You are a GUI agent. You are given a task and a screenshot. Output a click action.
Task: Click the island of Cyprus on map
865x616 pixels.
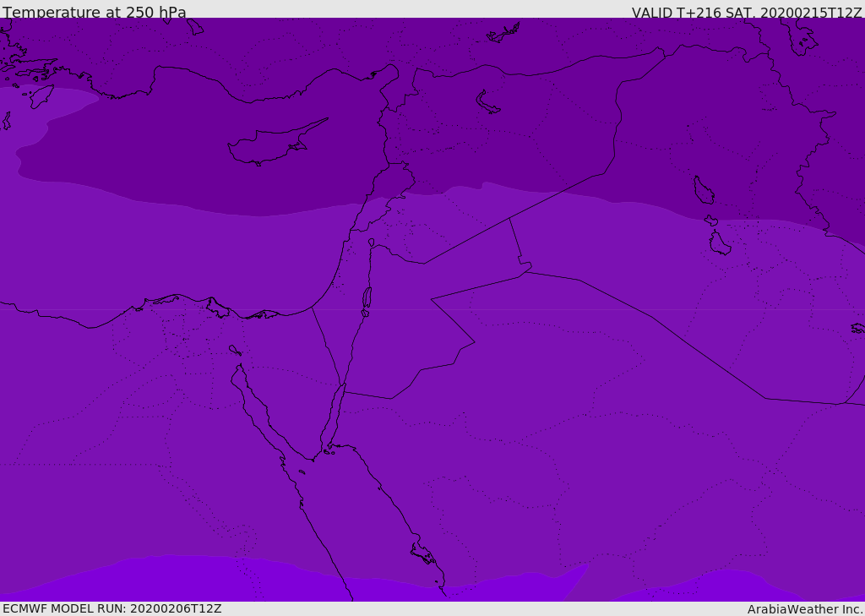pyautogui.click(x=276, y=144)
